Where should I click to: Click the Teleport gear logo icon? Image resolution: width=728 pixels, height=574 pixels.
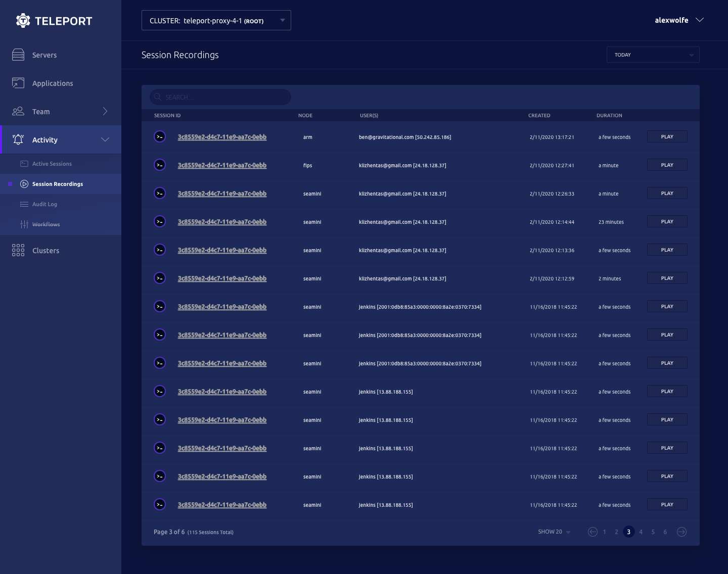coord(23,21)
